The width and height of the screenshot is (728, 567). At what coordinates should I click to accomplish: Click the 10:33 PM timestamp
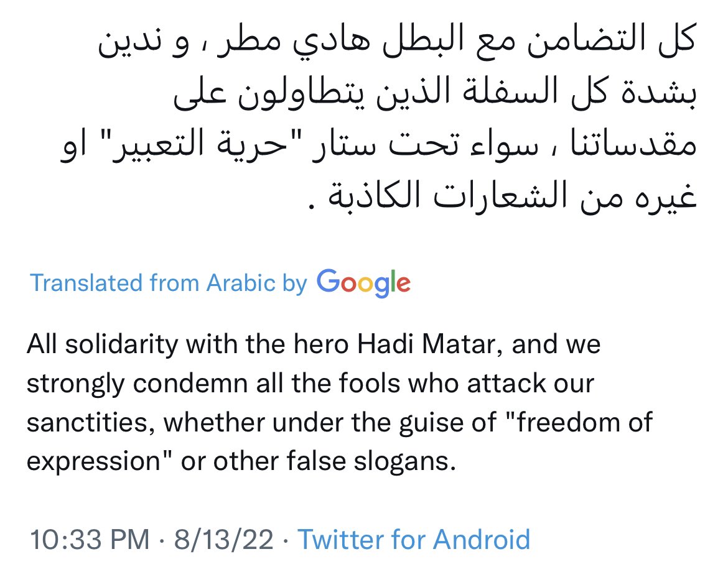(88, 539)
